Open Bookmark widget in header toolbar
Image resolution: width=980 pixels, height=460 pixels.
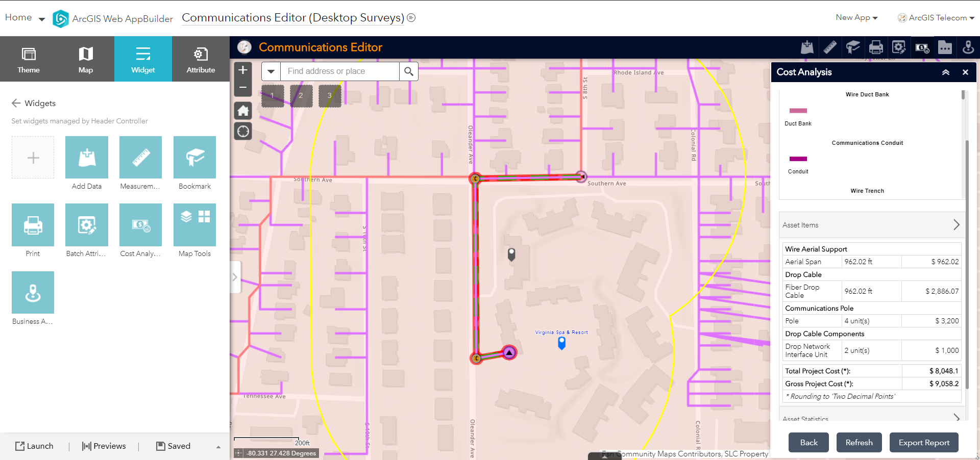pyautogui.click(x=853, y=47)
